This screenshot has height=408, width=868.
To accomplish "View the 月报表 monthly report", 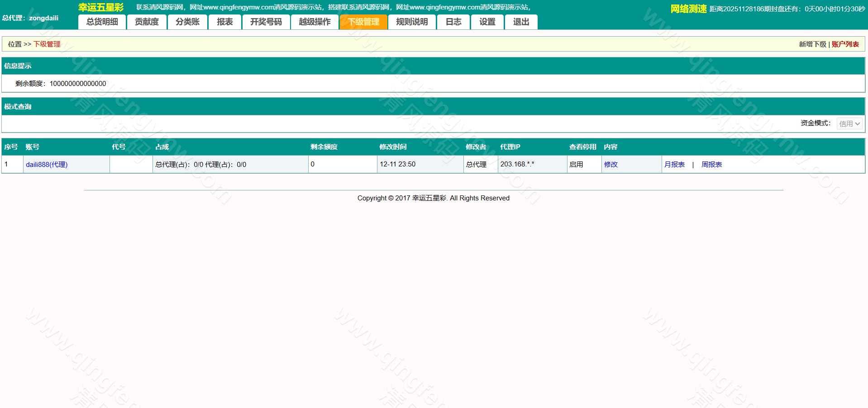I will coord(675,164).
